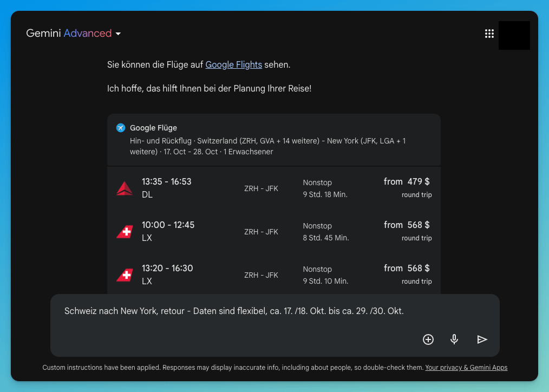Select the DL 13:35 - 16:53 flight

point(274,188)
